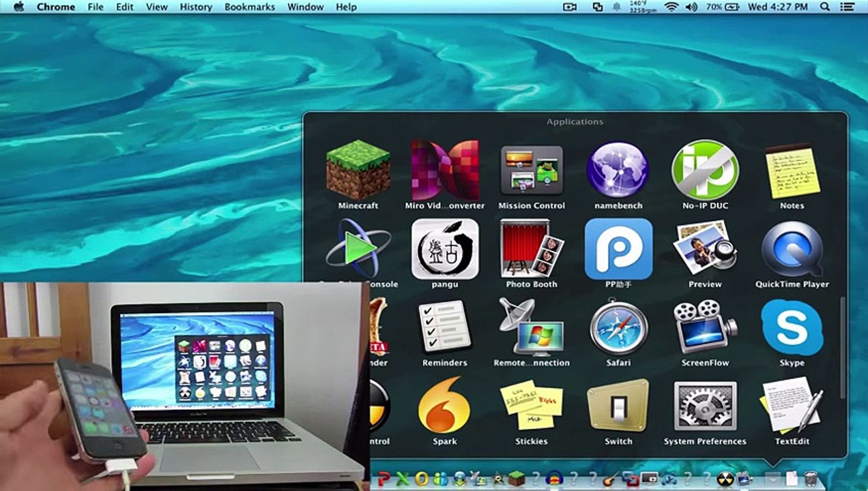Open the Reminders app
This screenshot has width=868, height=491.
pos(445,327)
